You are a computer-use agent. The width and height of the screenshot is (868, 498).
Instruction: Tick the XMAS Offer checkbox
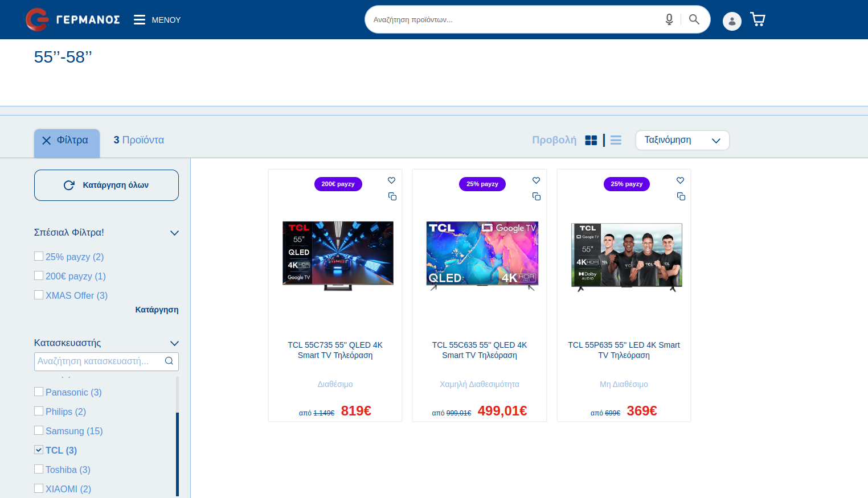click(x=39, y=295)
